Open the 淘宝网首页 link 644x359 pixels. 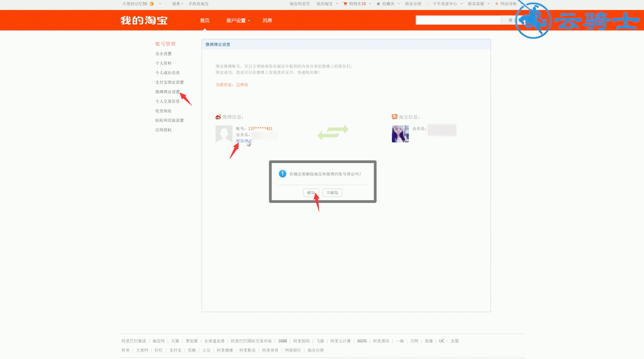pyautogui.click(x=300, y=4)
